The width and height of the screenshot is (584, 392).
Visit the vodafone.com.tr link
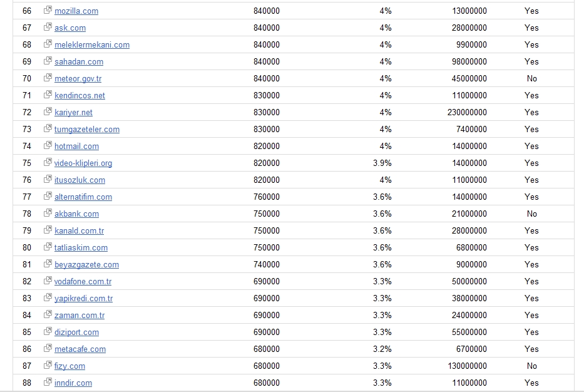pyautogui.click(x=83, y=282)
